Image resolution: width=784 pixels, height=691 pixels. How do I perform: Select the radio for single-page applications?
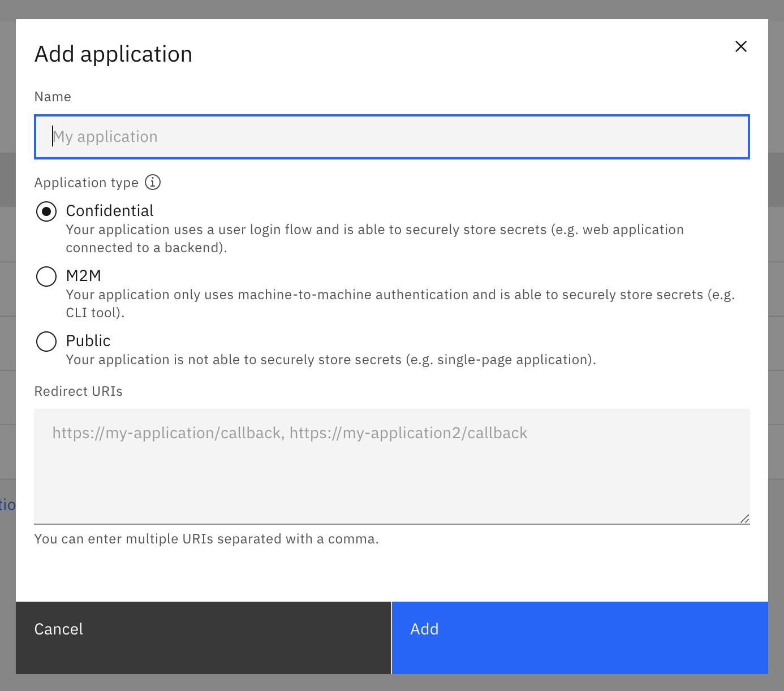[46, 342]
